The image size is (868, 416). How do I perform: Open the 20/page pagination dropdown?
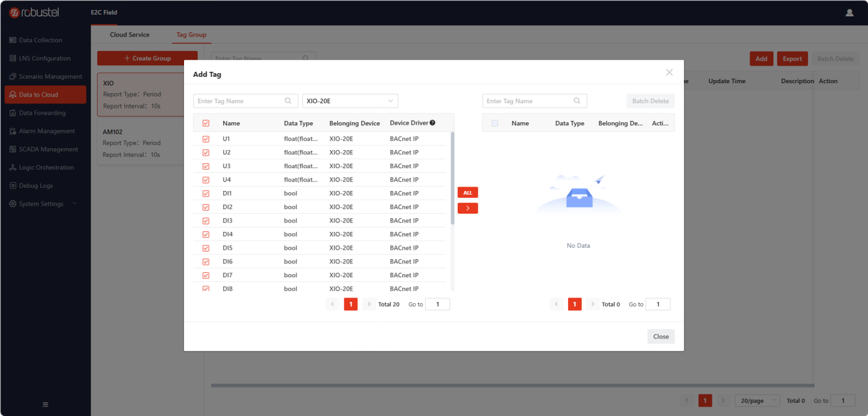click(758, 401)
